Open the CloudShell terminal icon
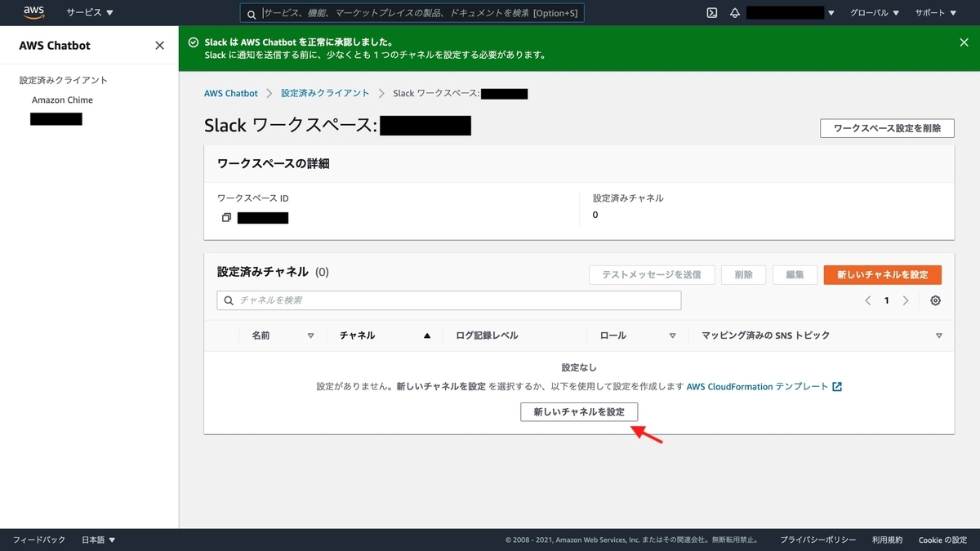Screen dimensions: 980x551 (712, 13)
